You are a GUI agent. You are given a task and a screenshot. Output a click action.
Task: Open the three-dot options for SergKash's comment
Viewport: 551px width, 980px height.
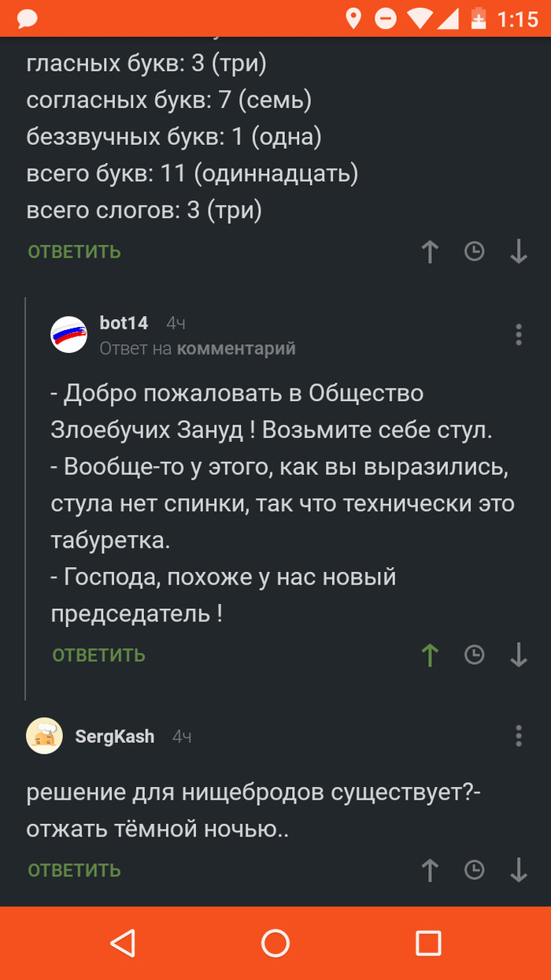point(519,736)
